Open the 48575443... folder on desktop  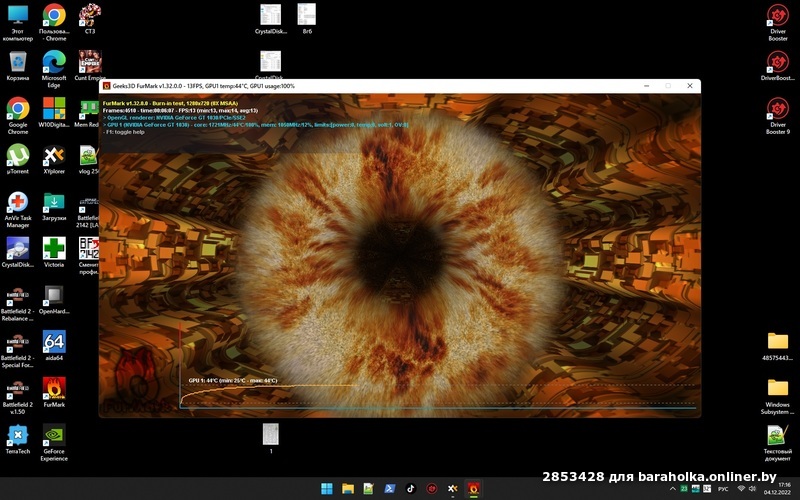click(x=778, y=346)
